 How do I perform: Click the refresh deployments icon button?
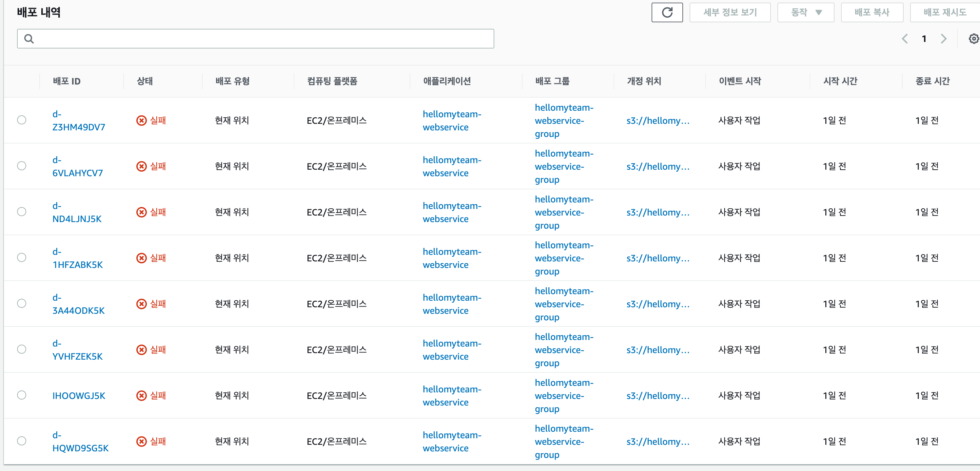(667, 12)
